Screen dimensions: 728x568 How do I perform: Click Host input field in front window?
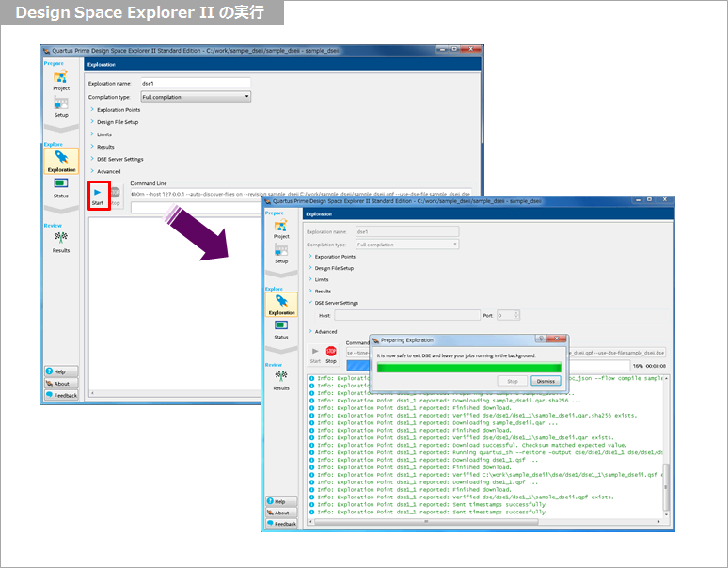(407, 315)
